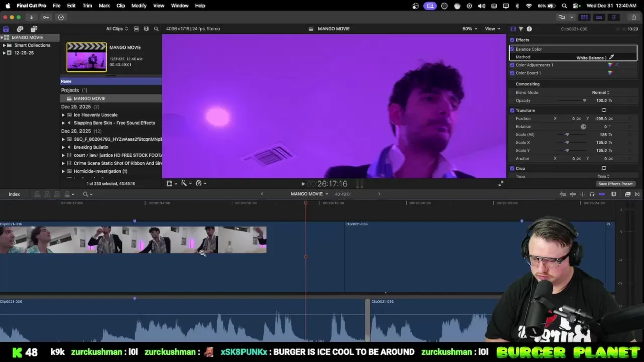The image size is (644, 362).
Task: Click the browser search magnifier icon
Action: [156, 29]
